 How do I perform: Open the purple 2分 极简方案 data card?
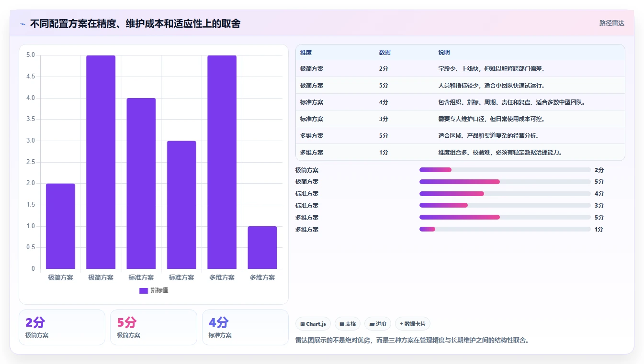(x=62, y=327)
